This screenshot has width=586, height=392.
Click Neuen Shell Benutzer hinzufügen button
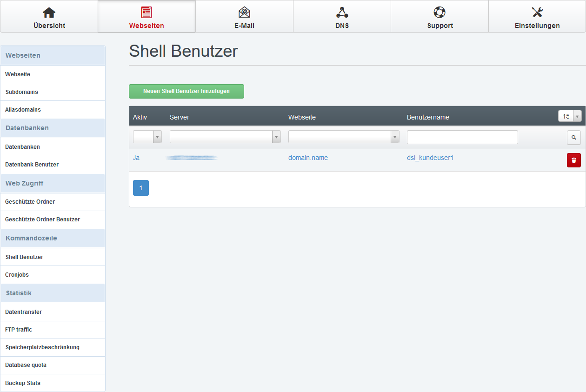(186, 91)
